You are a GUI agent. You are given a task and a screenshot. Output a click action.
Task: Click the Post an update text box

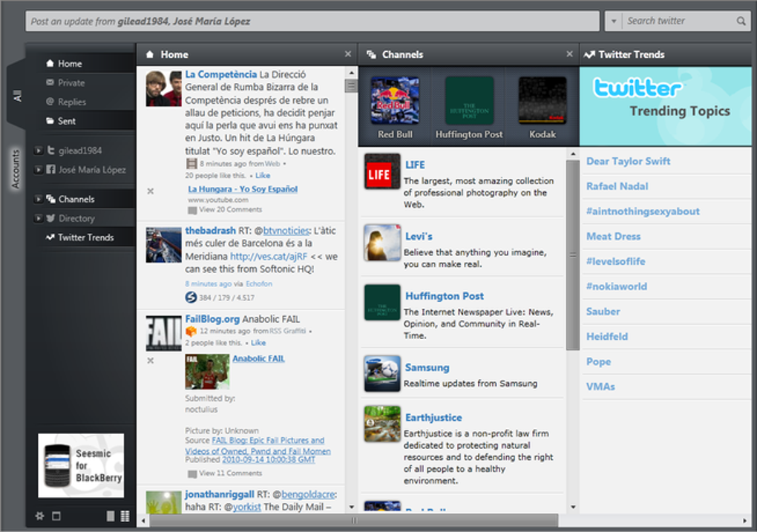[x=312, y=22]
